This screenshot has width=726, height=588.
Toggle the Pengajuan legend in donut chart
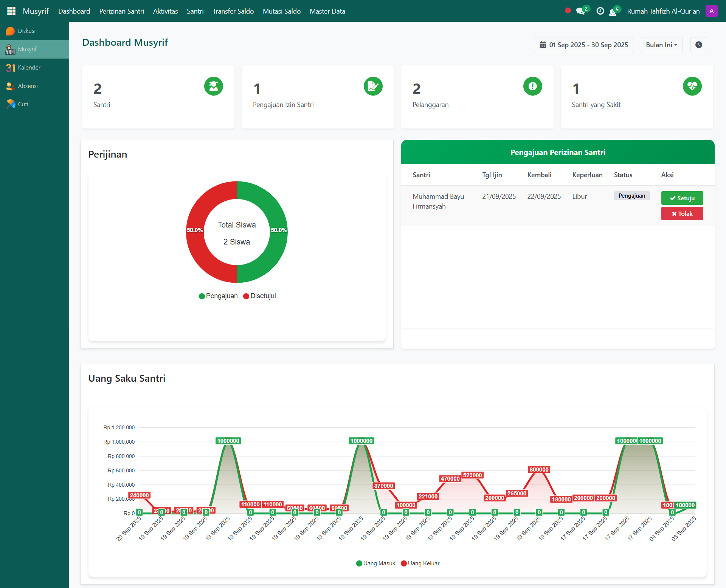[218, 296]
